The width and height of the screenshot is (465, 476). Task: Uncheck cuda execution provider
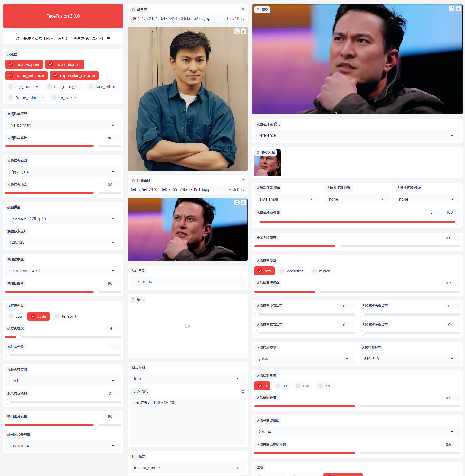click(x=38, y=316)
